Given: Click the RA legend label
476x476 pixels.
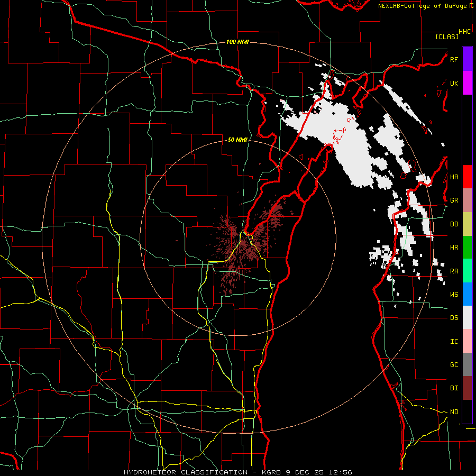Looking at the screenshot, I should pos(454,271).
